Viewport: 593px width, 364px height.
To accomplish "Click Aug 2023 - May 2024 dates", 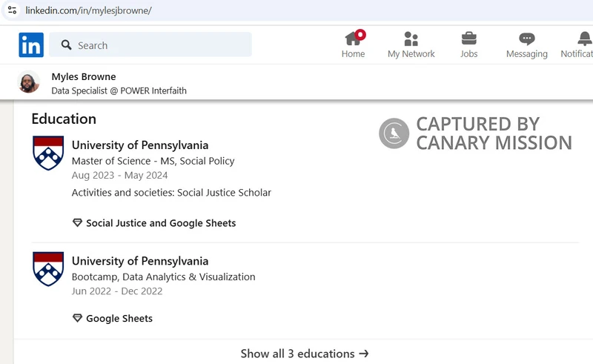I will [119, 175].
